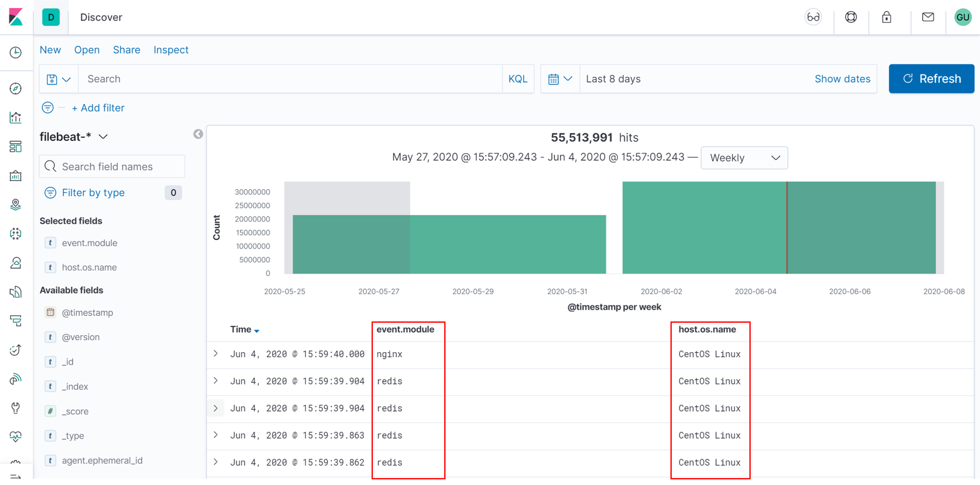The height and width of the screenshot is (485, 980).
Task: Sort by the Time column arrow
Action: 257,331
